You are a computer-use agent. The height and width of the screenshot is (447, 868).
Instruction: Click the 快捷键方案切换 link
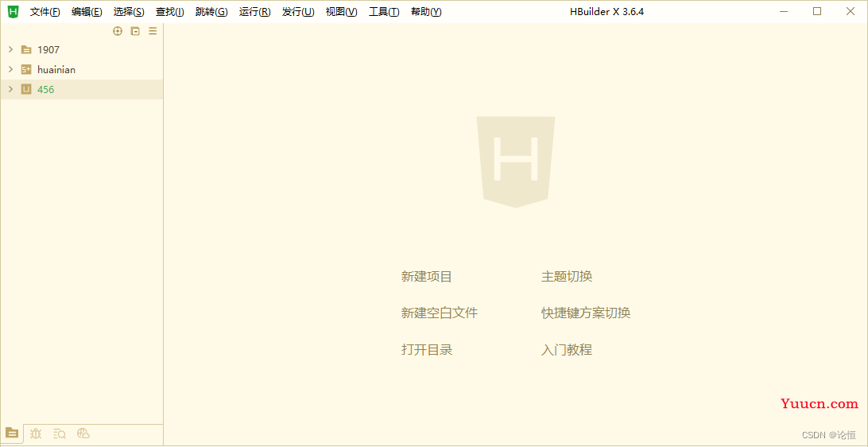click(586, 313)
